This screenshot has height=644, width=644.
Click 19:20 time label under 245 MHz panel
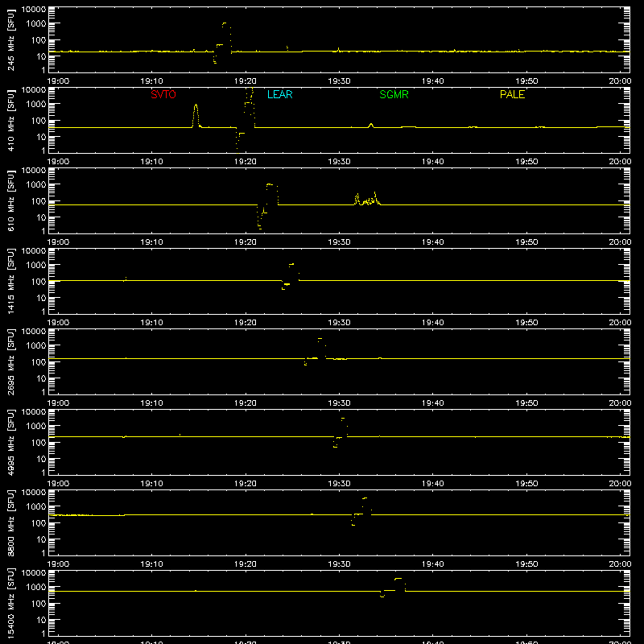(246, 81)
